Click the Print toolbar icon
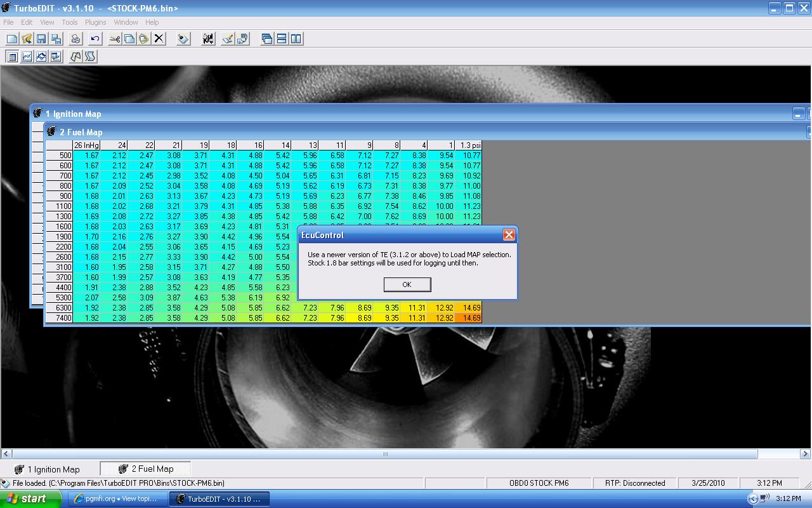The image size is (812, 508). click(75, 39)
